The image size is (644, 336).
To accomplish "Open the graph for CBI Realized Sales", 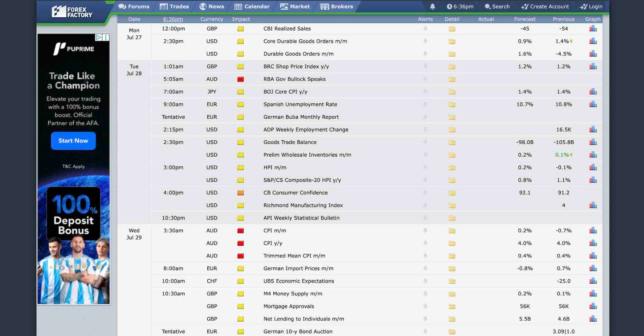I will 593,29.
